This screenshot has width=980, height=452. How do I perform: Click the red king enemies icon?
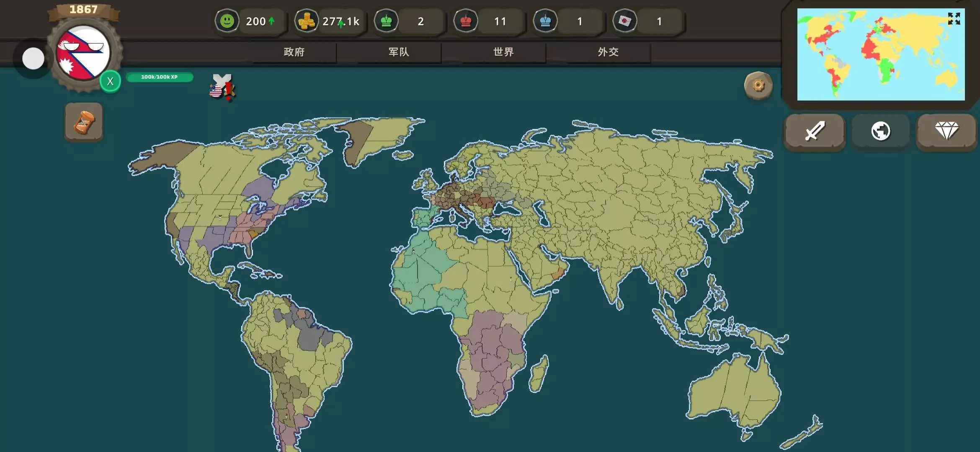465,21
